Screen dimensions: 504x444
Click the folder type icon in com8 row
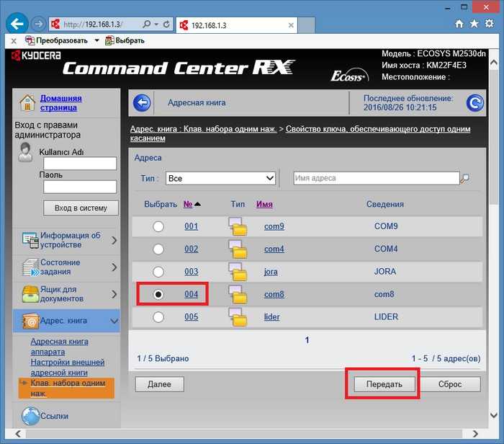click(x=238, y=294)
